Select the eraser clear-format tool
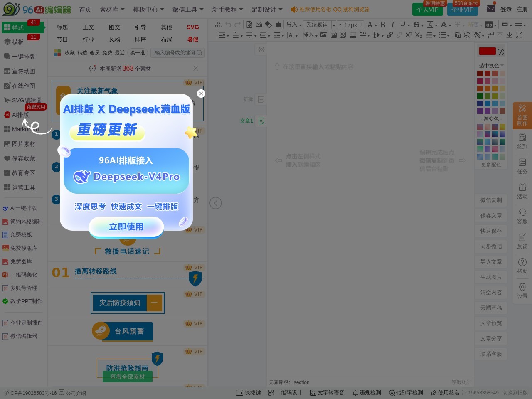 coord(268,25)
